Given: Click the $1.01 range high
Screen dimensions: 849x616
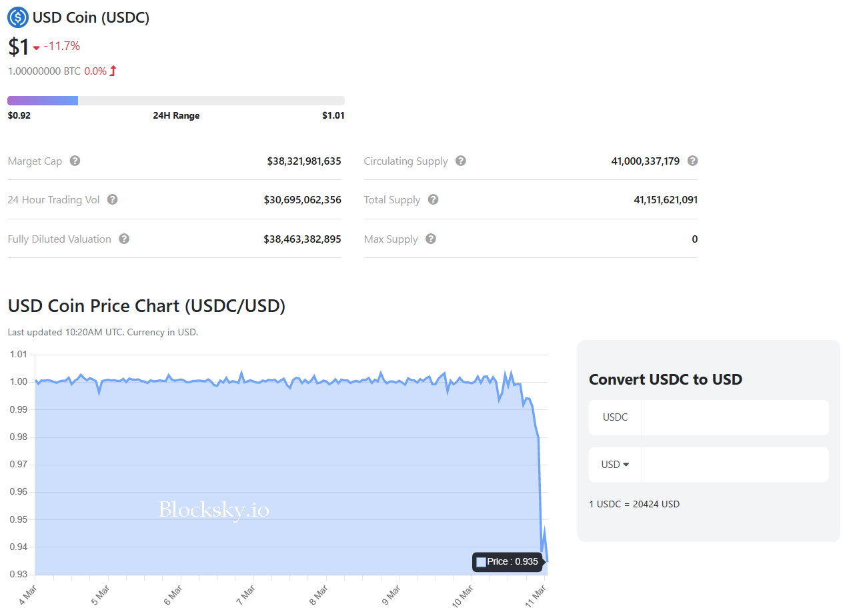Looking at the screenshot, I should 333,115.
